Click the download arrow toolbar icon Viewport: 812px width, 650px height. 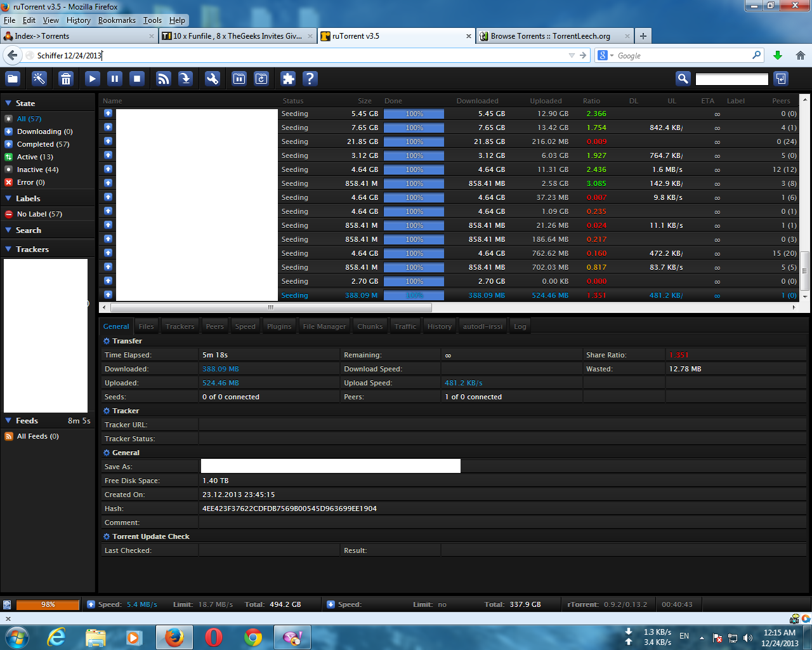[185, 79]
